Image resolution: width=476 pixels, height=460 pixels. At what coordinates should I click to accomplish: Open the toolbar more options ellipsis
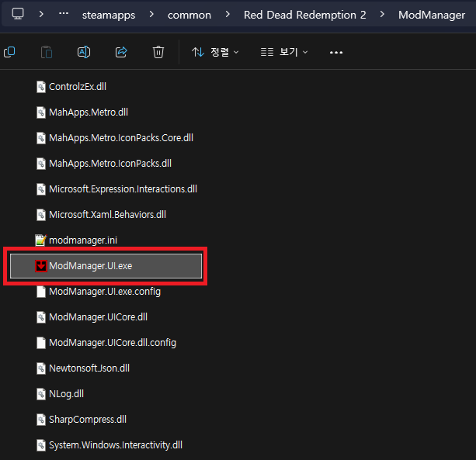coord(336,53)
